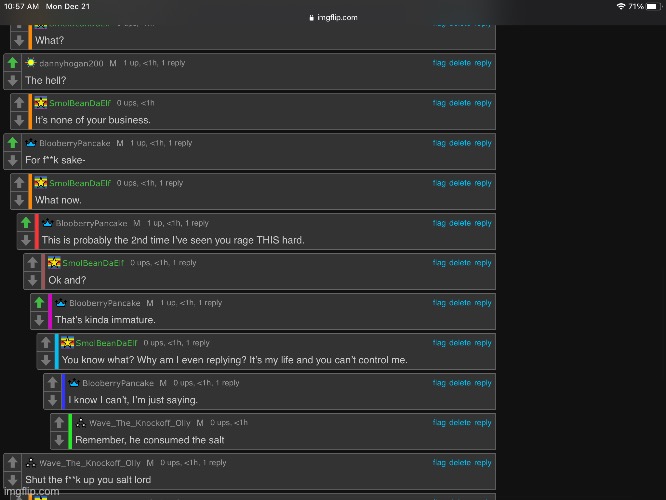Downvote the "What now." comment

19,200
